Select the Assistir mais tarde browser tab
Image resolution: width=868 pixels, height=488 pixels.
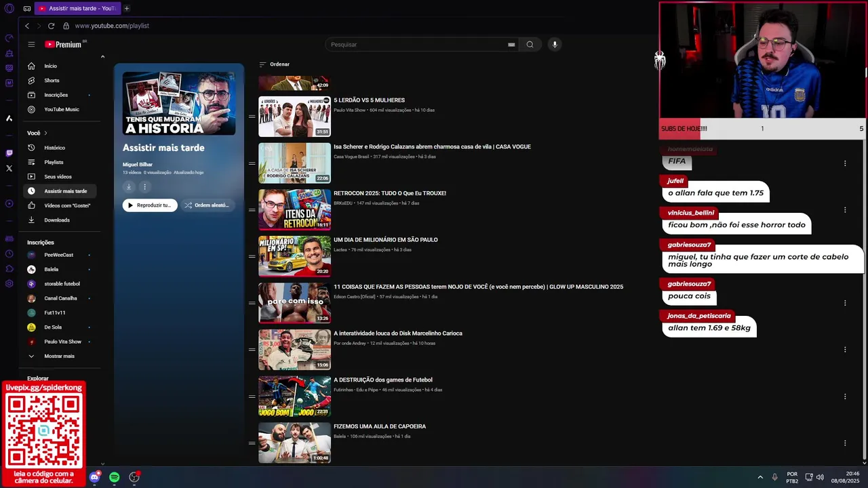(77, 8)
